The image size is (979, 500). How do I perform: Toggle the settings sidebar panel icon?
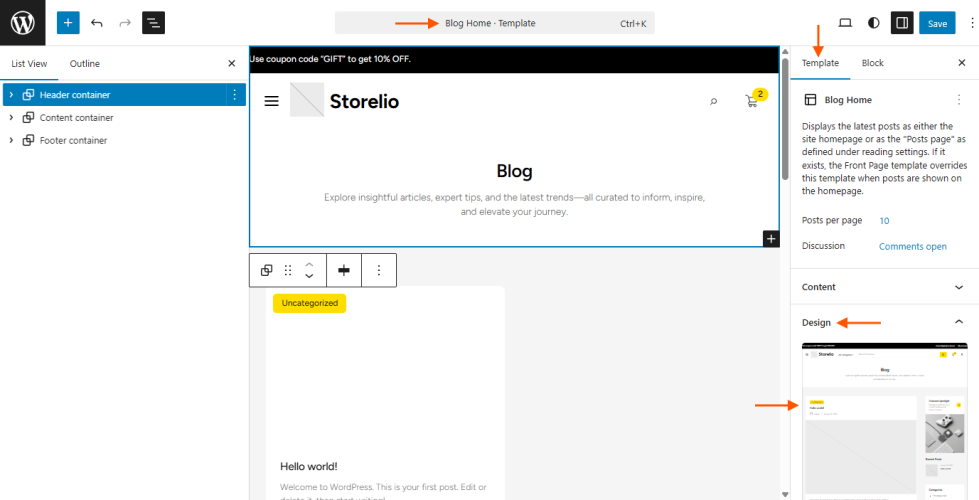click(902, 22)
